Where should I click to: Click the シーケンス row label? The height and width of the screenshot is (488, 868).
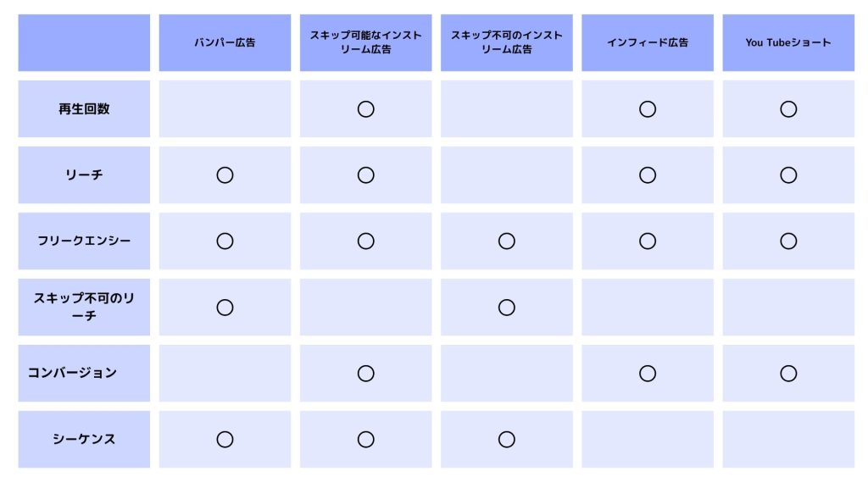tap(84, 440)
